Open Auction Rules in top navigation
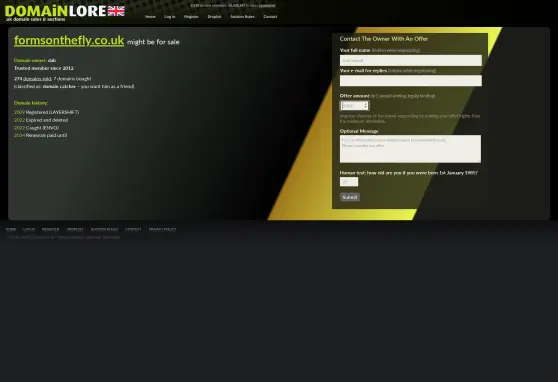 click(242, 17)
